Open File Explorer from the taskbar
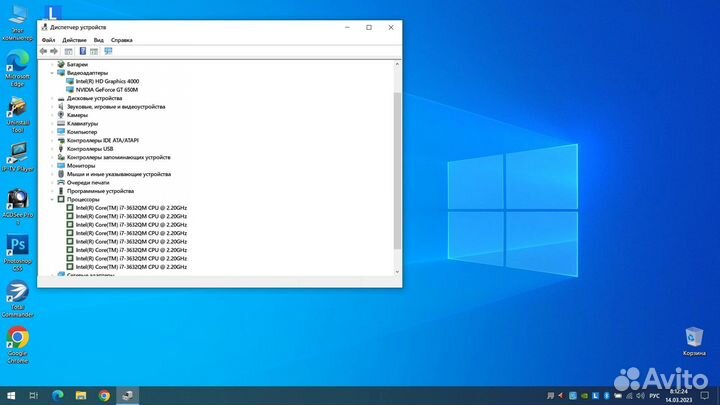720x405 pixels. (81, 395)
